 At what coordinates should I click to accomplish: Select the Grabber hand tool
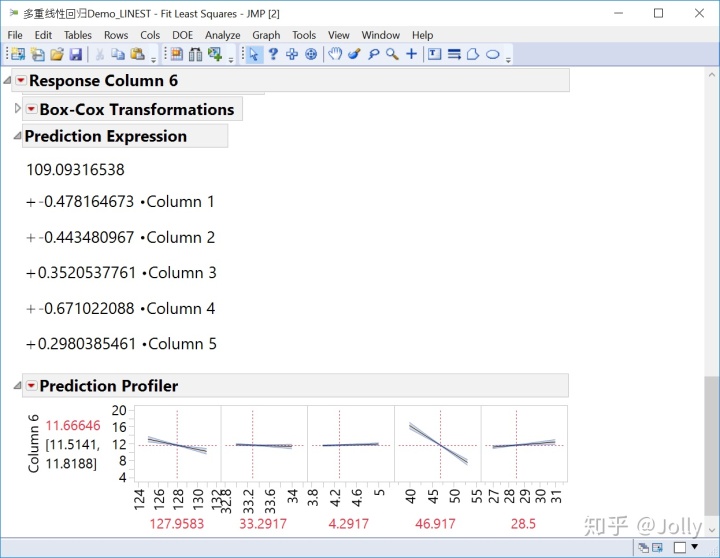pyautogui.click(x=335, y=54)
